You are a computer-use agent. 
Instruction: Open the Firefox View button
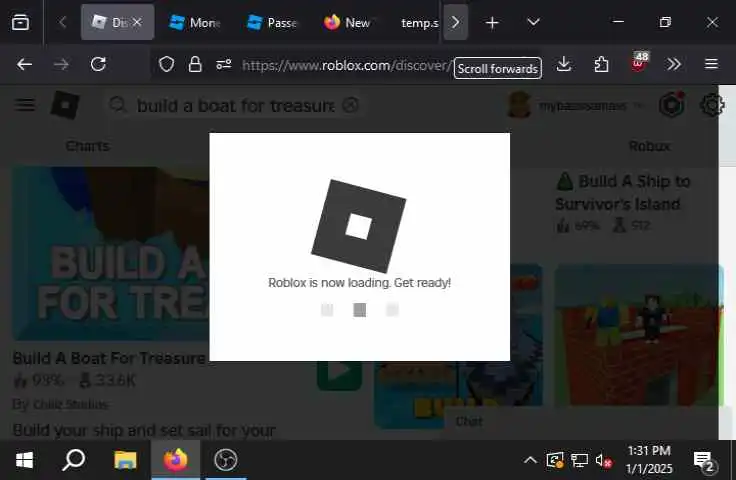click(x=20, y=22)
